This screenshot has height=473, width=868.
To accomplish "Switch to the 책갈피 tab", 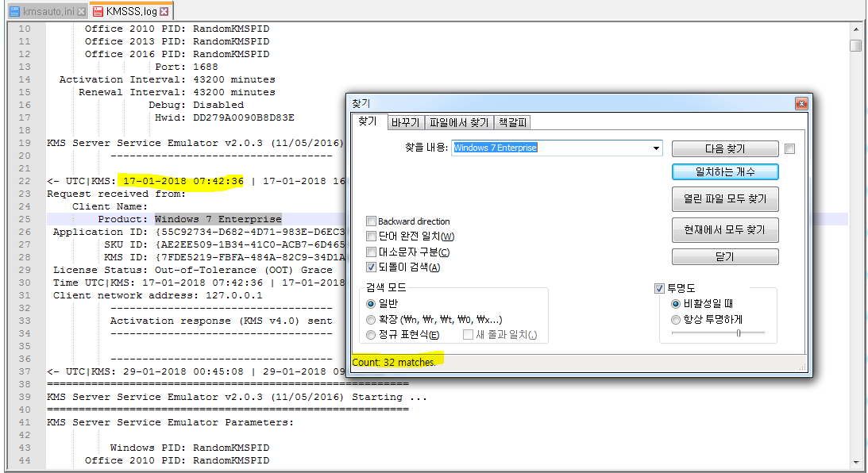I will click(x=512, y=122).
